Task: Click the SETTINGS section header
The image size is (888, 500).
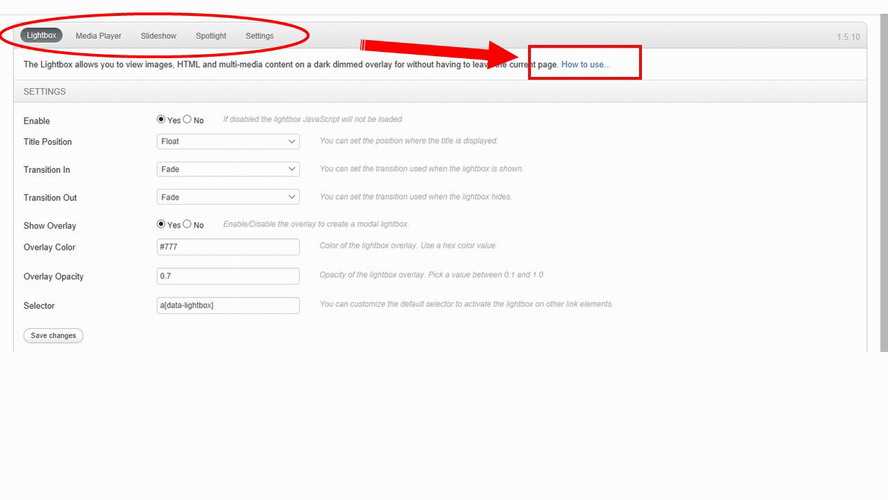Action: [45, 92]
